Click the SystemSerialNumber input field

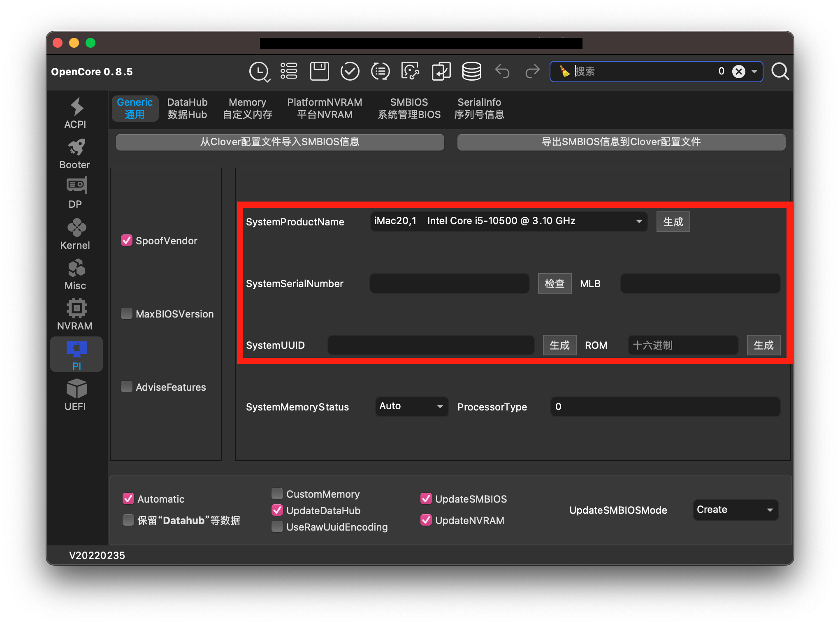[x=449, y=283]
